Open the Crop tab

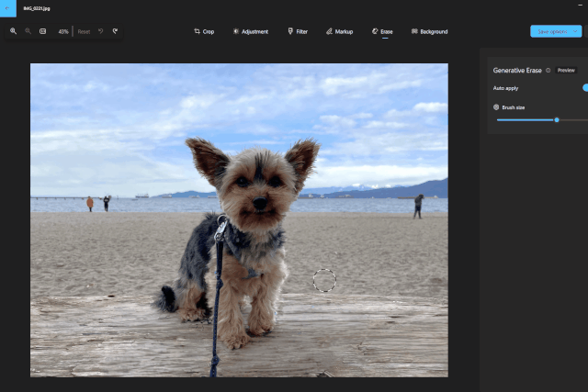(x=204, y=31)
